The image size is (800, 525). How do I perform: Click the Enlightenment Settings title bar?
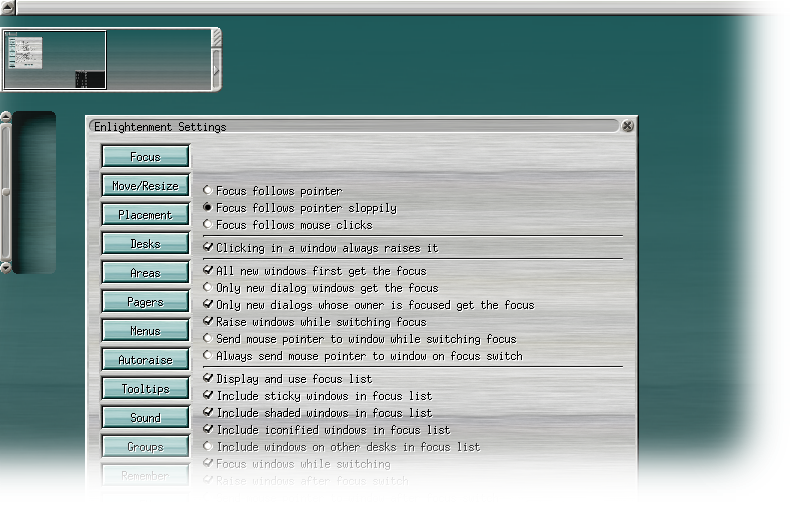pyautogui.click(x=354, y=127)
